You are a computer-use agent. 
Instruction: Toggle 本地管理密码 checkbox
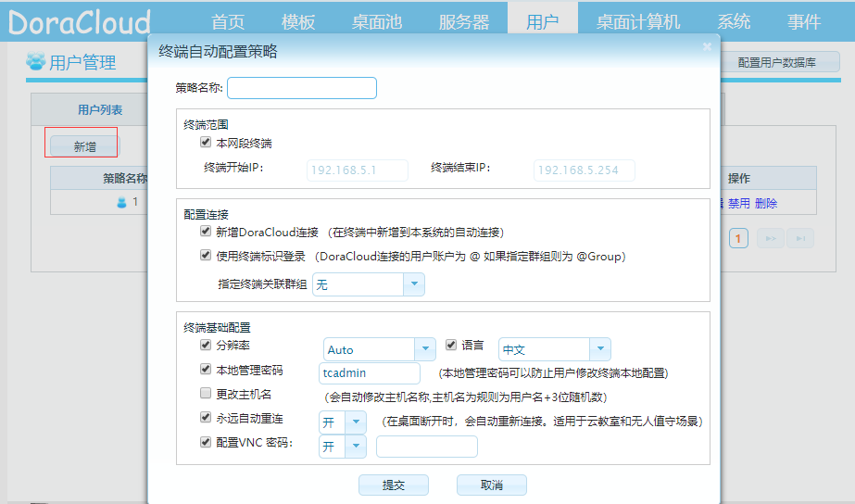click(x=206, y=370)
